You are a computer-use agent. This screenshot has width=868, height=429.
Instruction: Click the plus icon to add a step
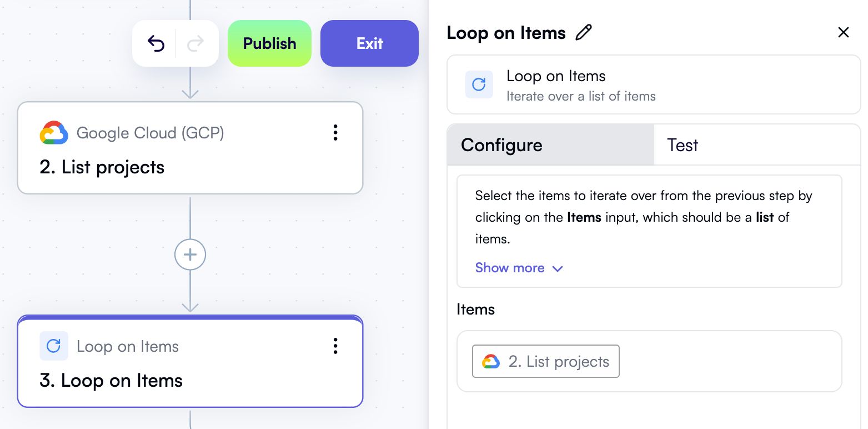click(x=190, y=255)
